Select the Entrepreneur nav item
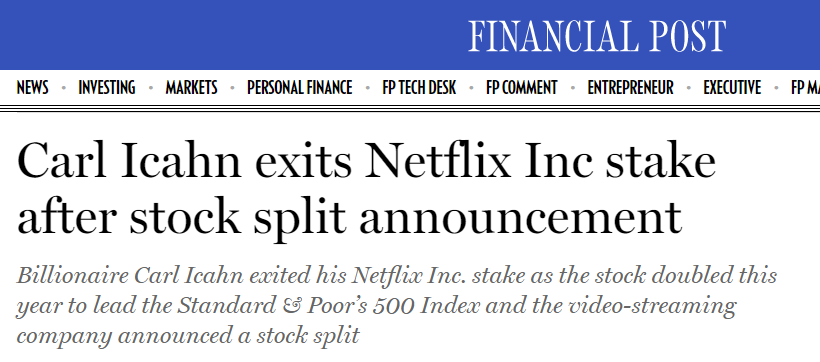 click(x=630, y=87)
